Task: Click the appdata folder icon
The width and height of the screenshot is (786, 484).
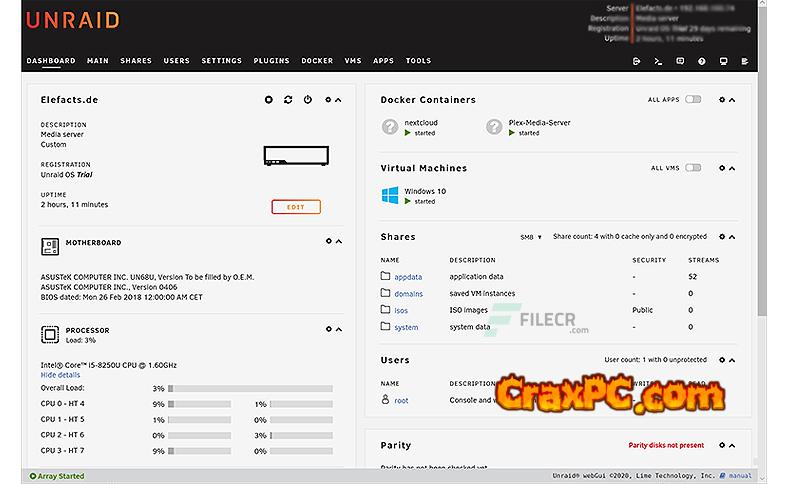Action: click(x=385, y=276)
